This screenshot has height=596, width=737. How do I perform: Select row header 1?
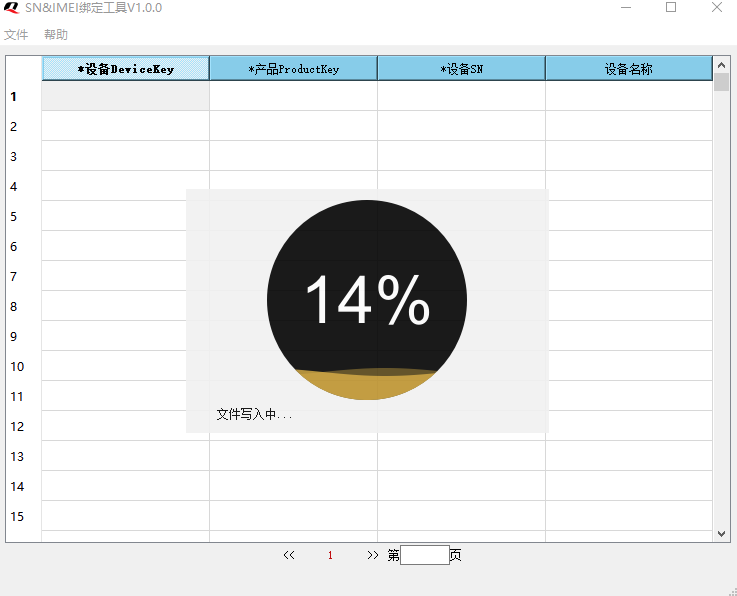coord(24,96)
